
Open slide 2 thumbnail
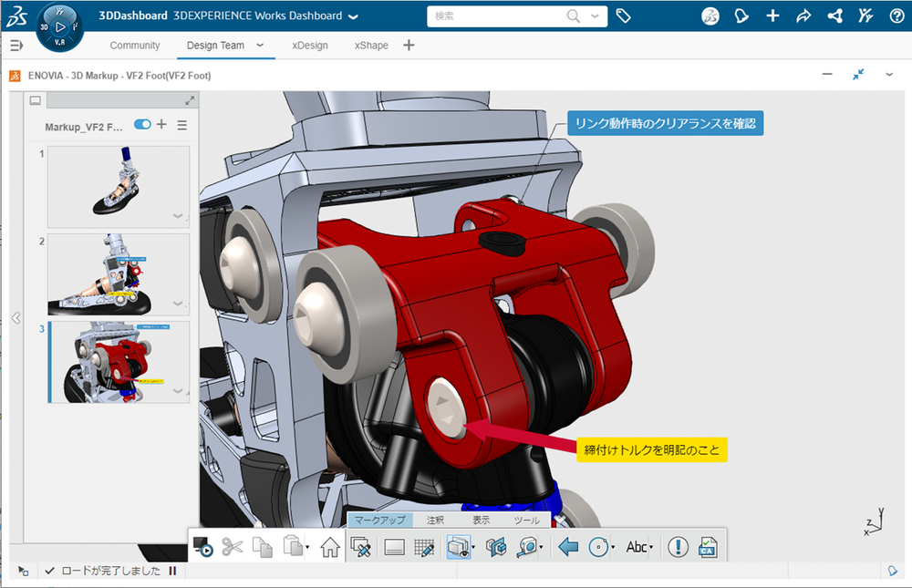click(119, 274)
